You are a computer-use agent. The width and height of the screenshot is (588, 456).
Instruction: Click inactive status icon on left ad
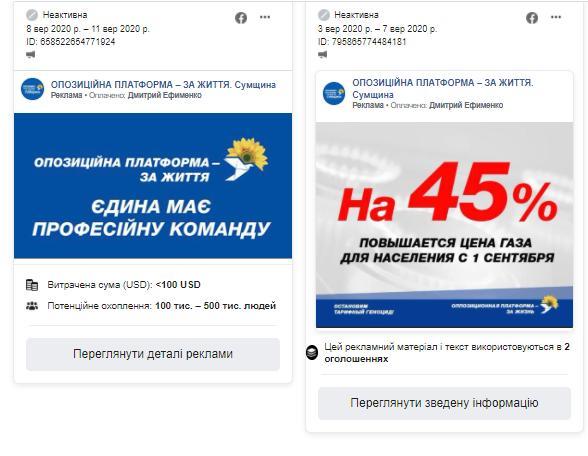(x=32, y=15)
